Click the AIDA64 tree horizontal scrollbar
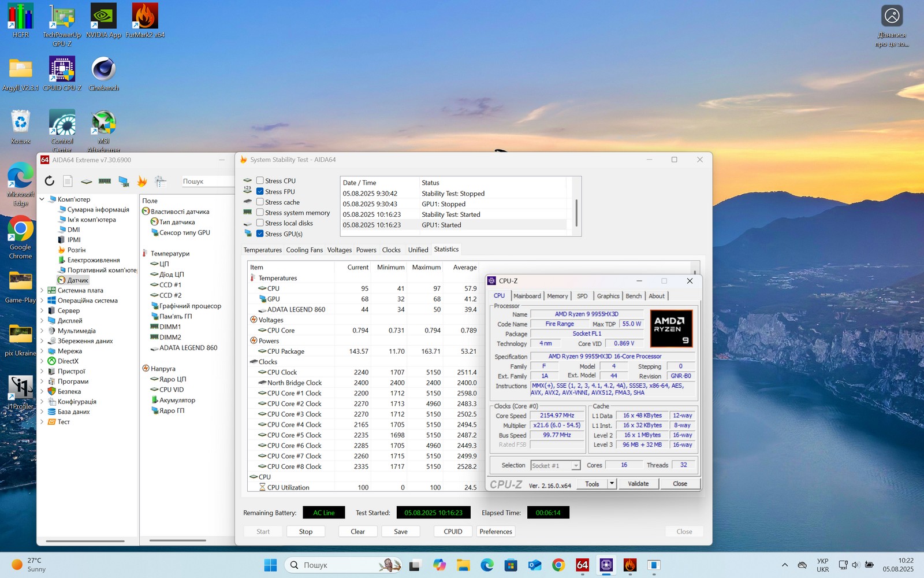This screenshot has width=924, height=578. pos(85,541)
